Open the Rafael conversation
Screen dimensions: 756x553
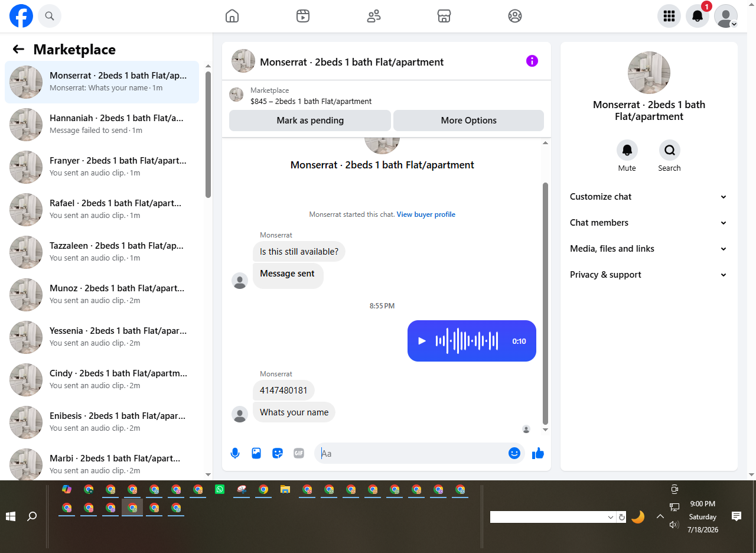pyautogui.click(x=102, y=210)
